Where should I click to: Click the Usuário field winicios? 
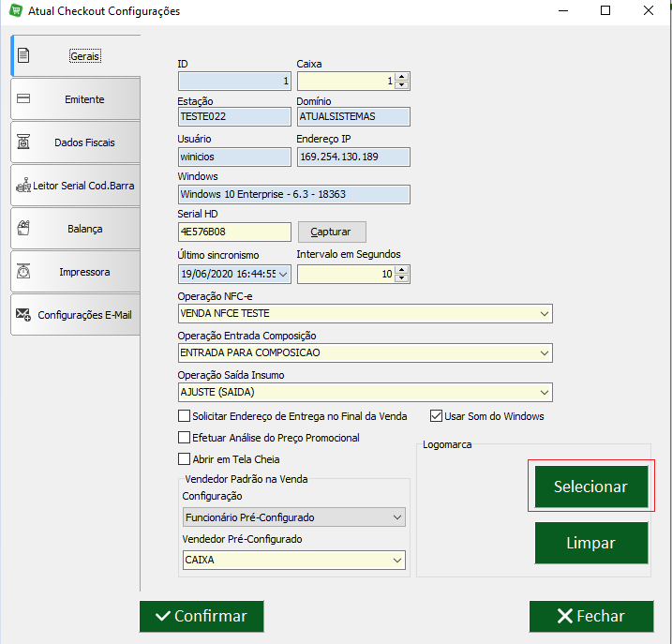point(234,157)
